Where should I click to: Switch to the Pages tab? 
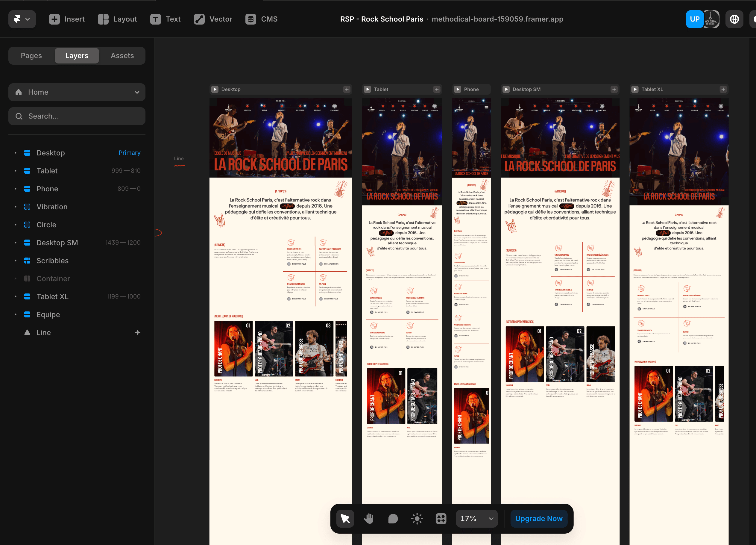click(x=31, y=55)
